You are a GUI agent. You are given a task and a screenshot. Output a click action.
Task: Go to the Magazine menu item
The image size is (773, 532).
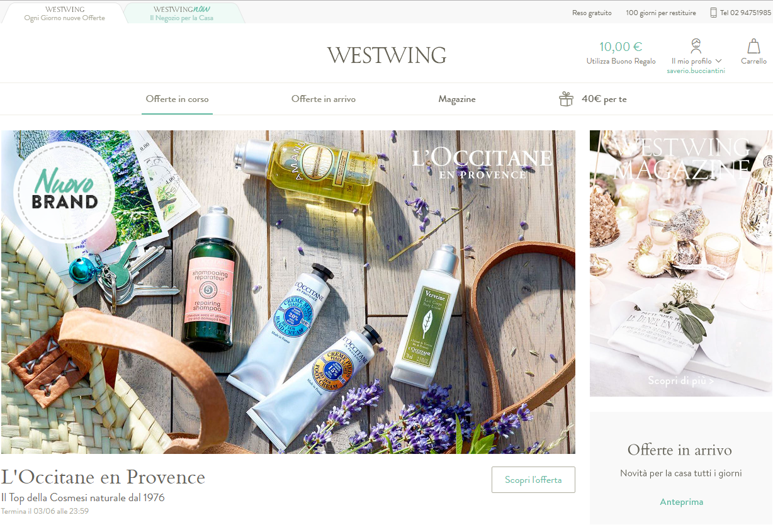click(x=457, y=99)
